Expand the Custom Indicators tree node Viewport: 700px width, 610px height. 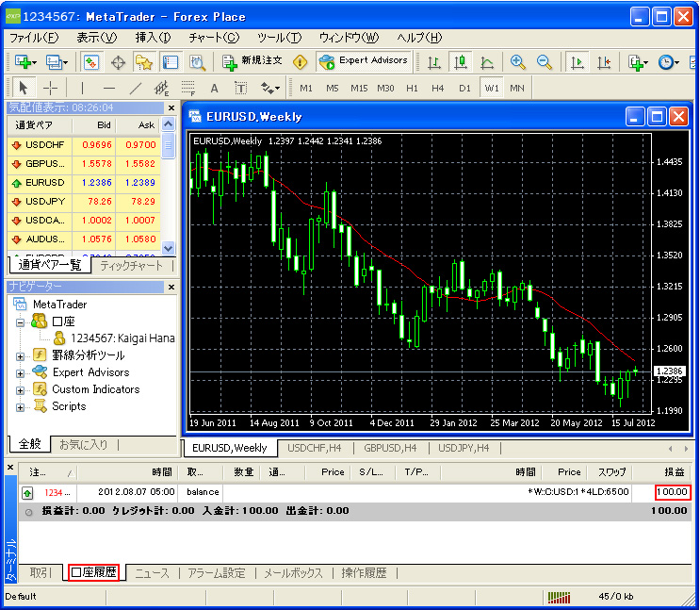(20, 390)
